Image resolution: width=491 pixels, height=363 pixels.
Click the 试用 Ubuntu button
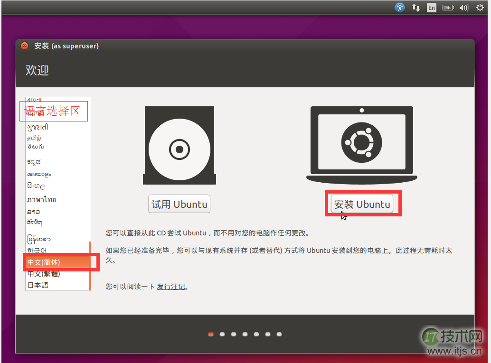[179, 204]
